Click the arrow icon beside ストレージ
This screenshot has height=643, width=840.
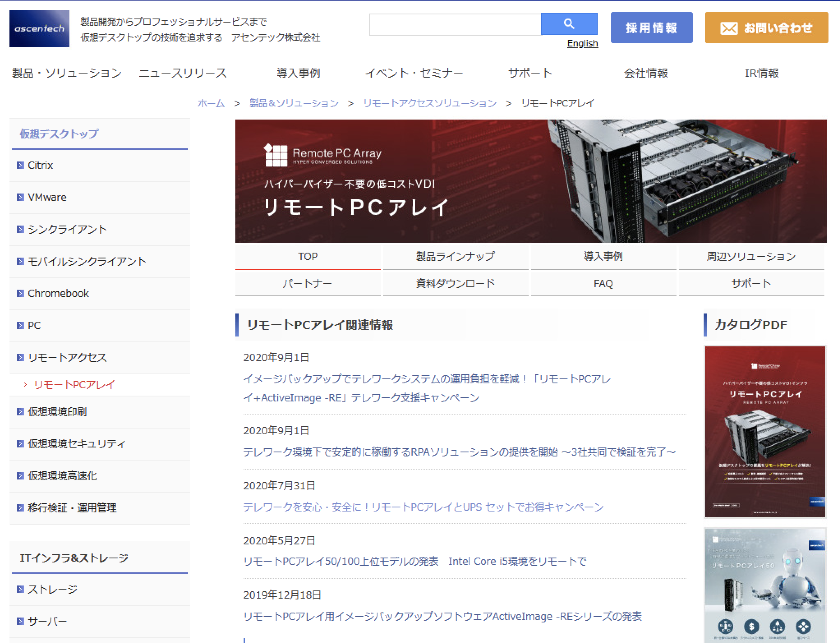pyautogui.click(x=20, y=589)
